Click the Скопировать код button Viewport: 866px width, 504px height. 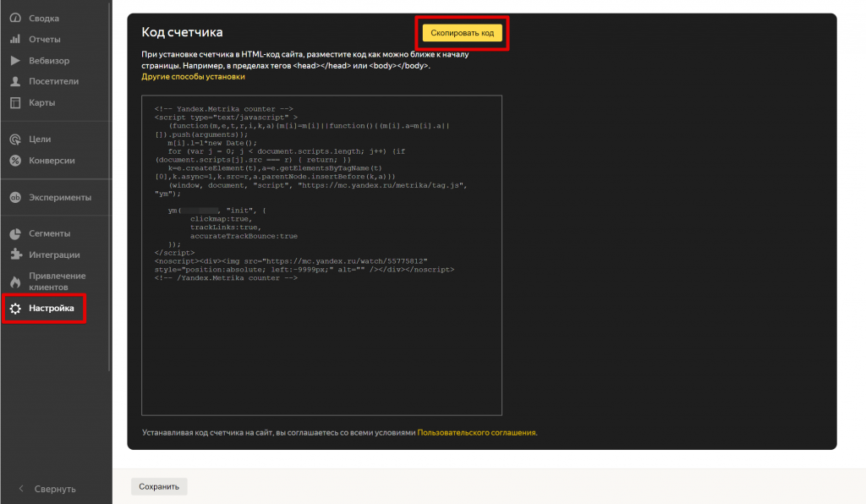pyautogui.click(x=463, y=33)
